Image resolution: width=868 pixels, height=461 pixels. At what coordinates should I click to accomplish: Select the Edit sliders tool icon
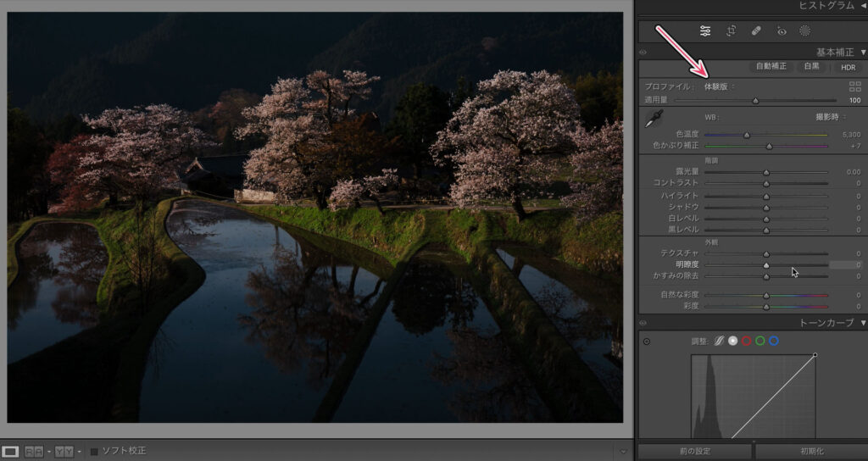[705, 31]
